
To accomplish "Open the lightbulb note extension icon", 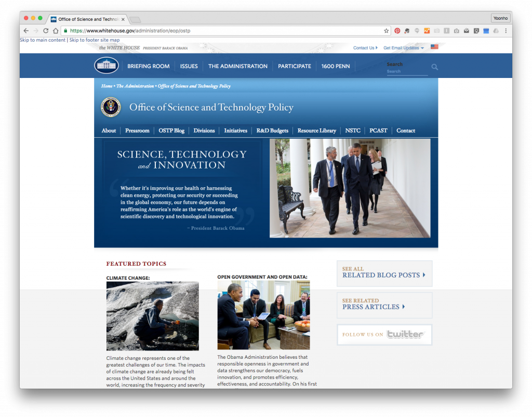I will 476,31.
